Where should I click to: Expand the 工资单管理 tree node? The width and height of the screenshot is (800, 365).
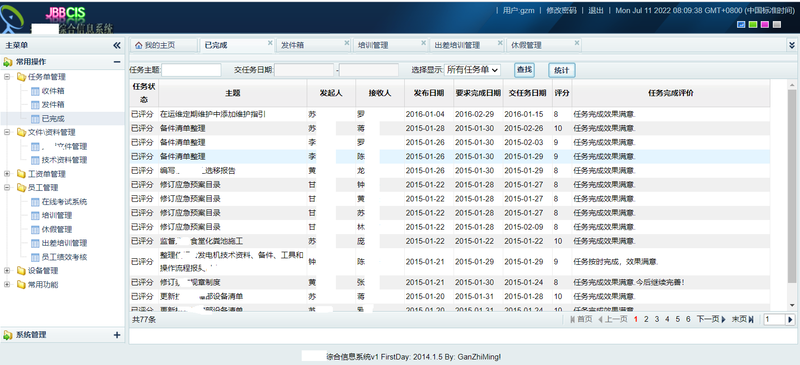7,174
